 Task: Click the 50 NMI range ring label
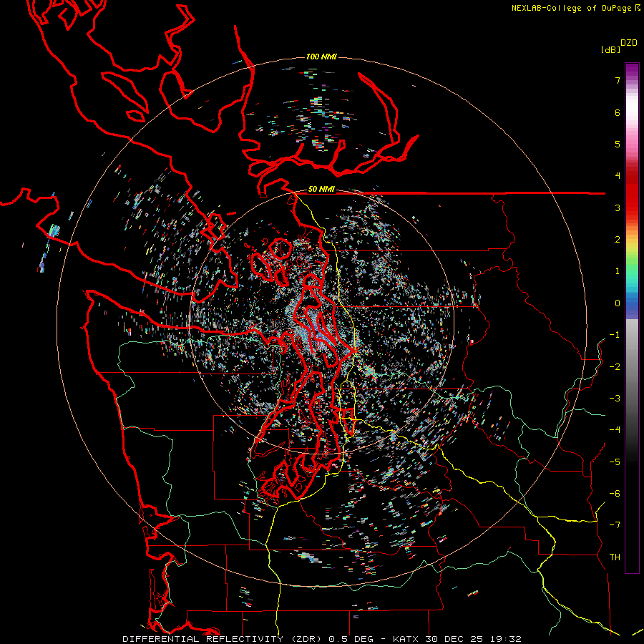pyautogui.click(x=321, y=189)
